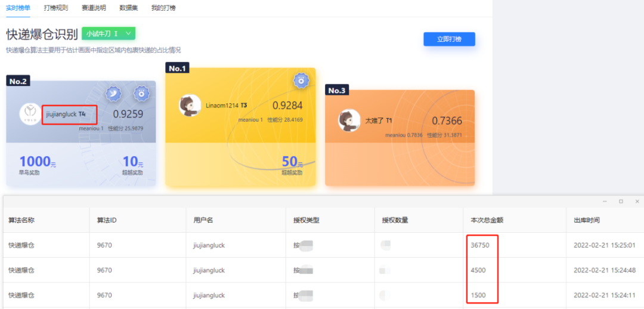Screen dimensions: 644x309
Task: Click the 算法ID column header
Action: coord(107,220)
